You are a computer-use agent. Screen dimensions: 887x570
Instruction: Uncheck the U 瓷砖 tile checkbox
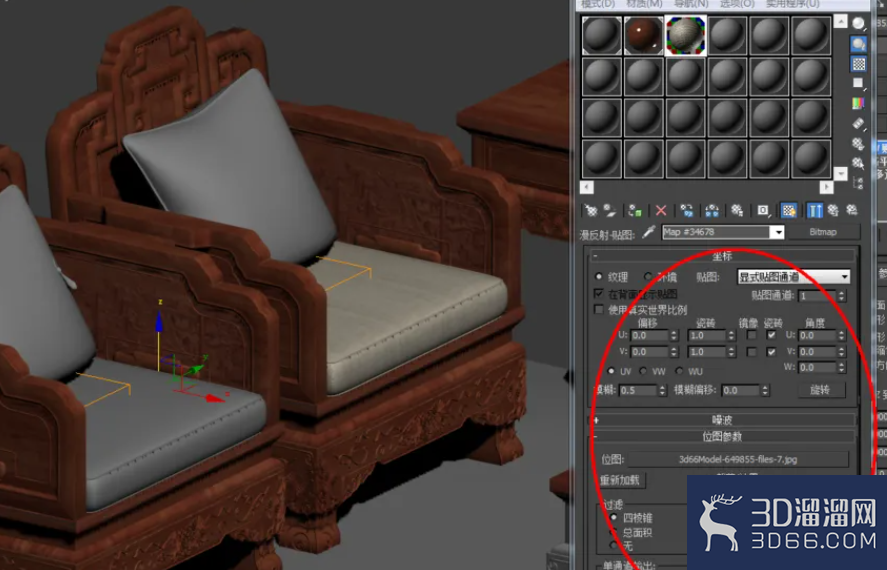(771, 335)
